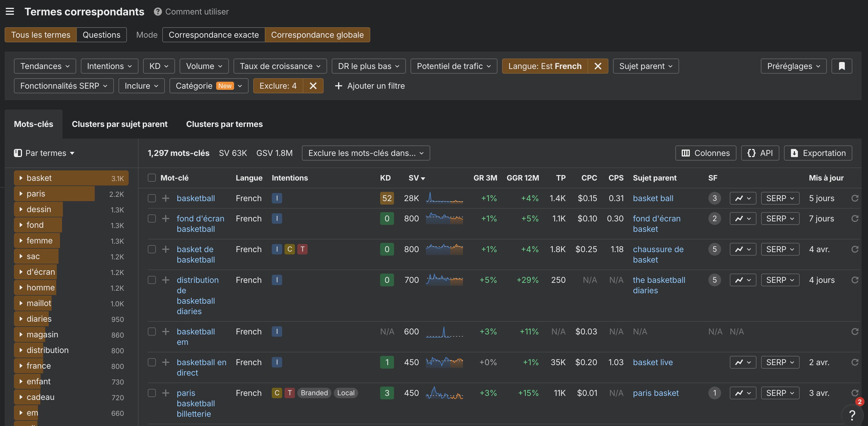Open the chat help bubble bottom right

click(852, 415)
